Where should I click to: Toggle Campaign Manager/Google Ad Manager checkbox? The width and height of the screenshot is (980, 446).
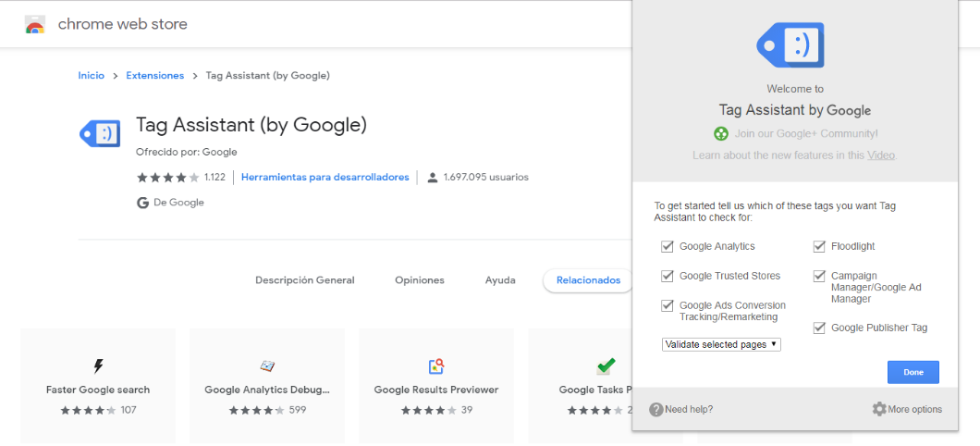[819, 276]
